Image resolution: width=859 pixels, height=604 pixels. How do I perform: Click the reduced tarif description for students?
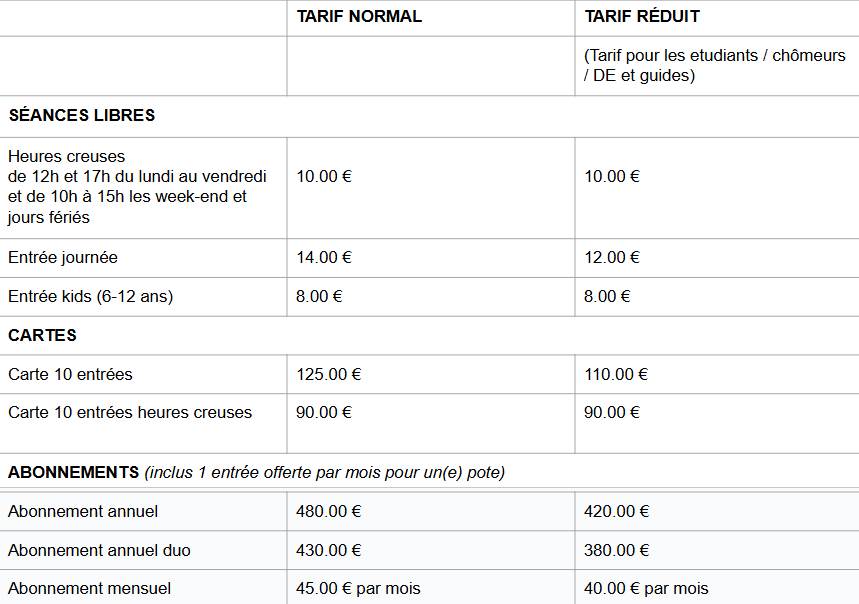tap(714, 65)
